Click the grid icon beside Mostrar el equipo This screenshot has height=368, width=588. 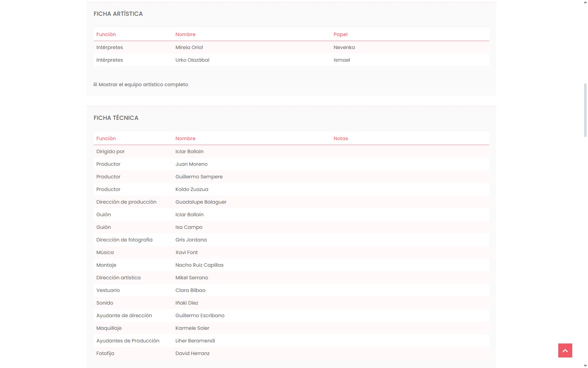[95, 84]
